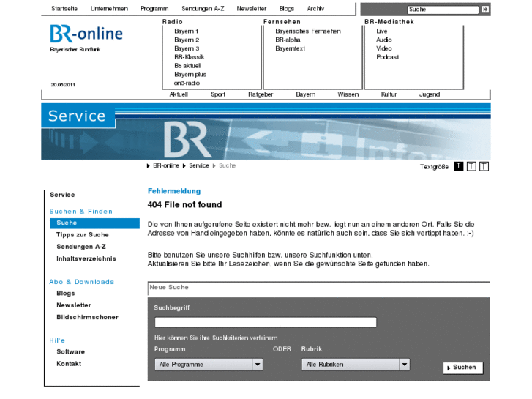Go to the Jugend section
The image size is (532, 399).
click(430, 94)
